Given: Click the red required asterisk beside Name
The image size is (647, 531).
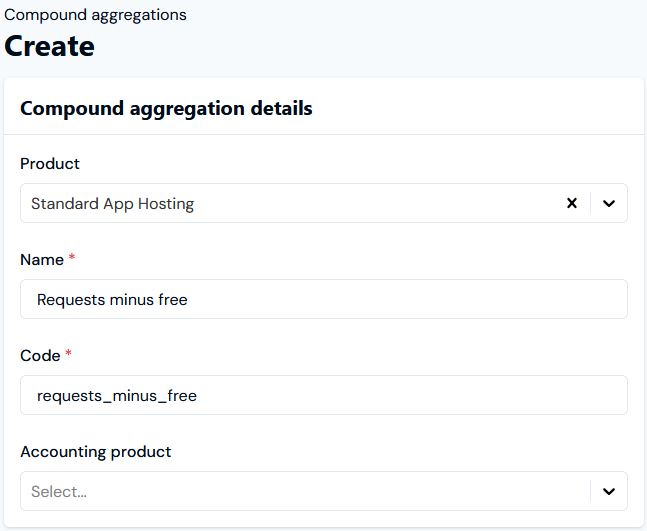Looking at the screenshot, I should [72, 257].
